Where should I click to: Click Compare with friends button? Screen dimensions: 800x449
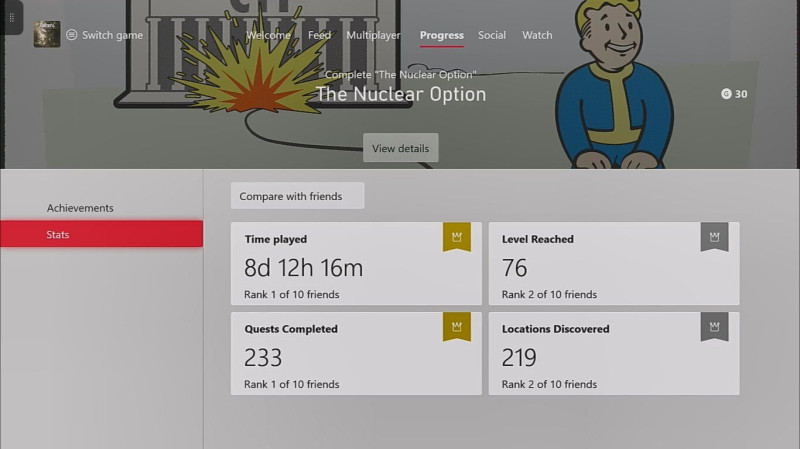[297, 196]
